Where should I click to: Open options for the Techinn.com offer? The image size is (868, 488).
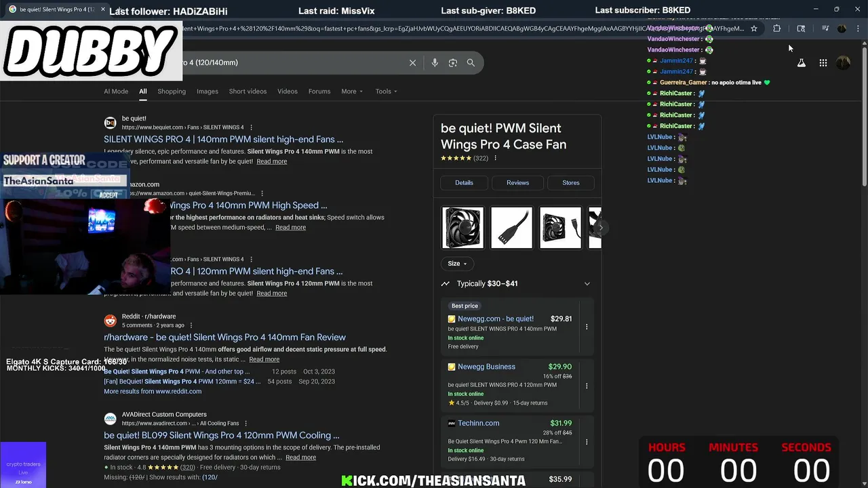pyautogui.click(x=587, y=442)
